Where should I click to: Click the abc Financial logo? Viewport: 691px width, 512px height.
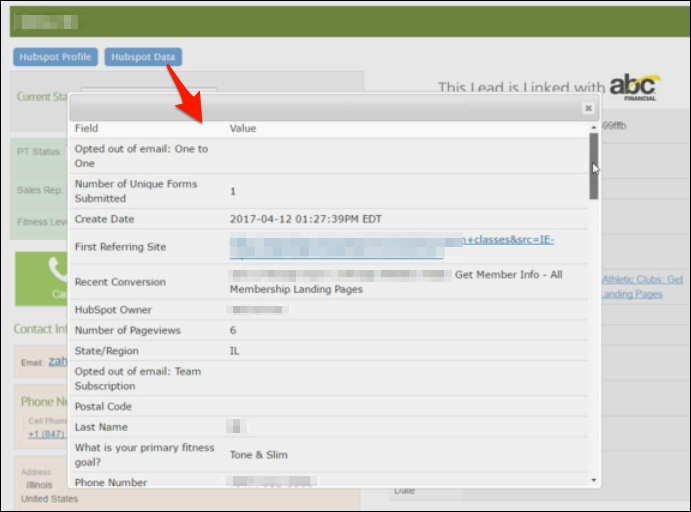tap(635, 86)
